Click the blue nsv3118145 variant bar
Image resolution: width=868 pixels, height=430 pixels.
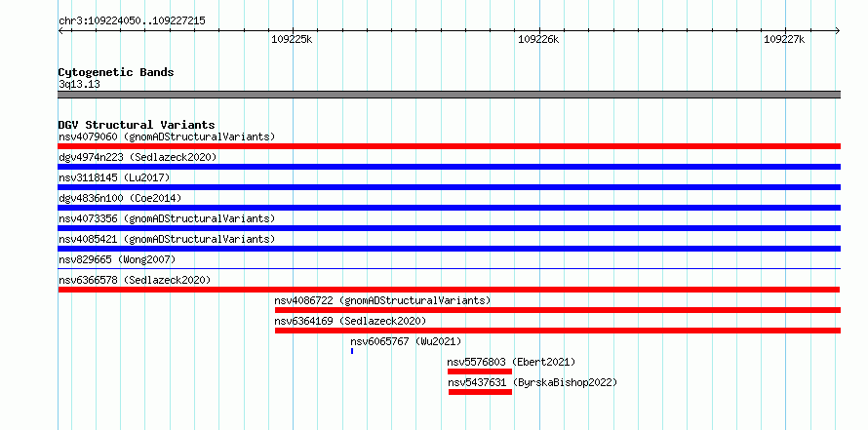[450, 187]
